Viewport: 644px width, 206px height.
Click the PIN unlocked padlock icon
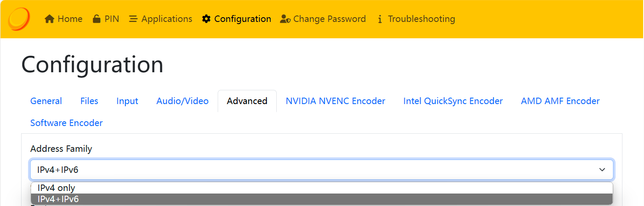pyautogui.click(x=97, y=19)
